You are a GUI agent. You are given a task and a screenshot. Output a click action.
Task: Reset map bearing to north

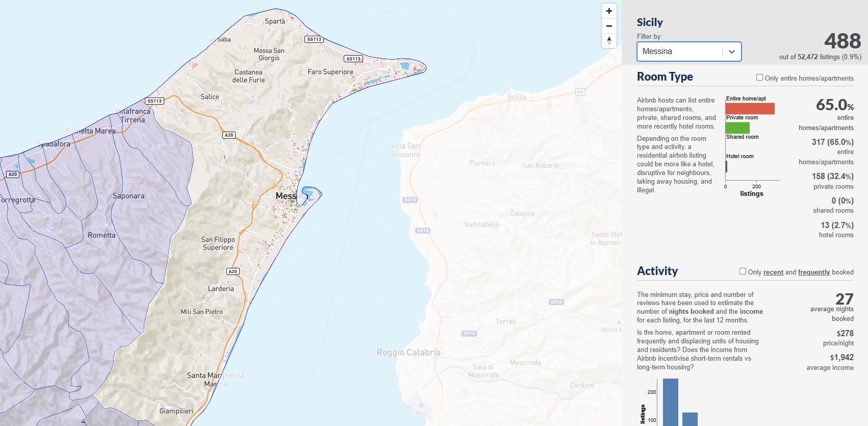point(609,40)
